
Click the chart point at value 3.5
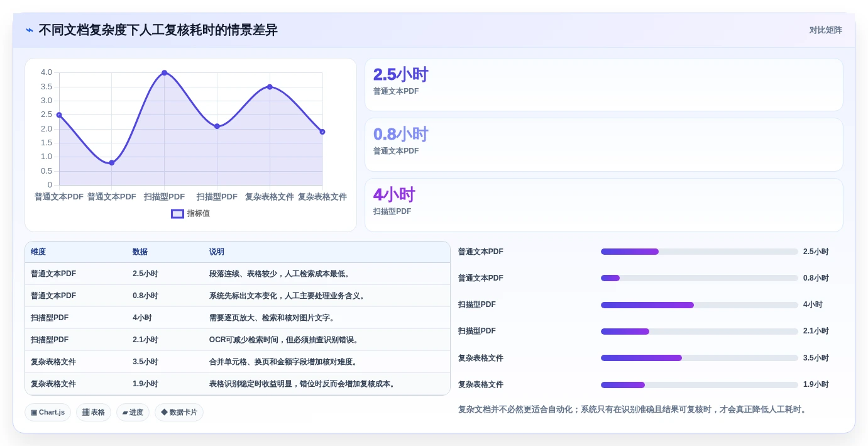[x=270, y=87]
